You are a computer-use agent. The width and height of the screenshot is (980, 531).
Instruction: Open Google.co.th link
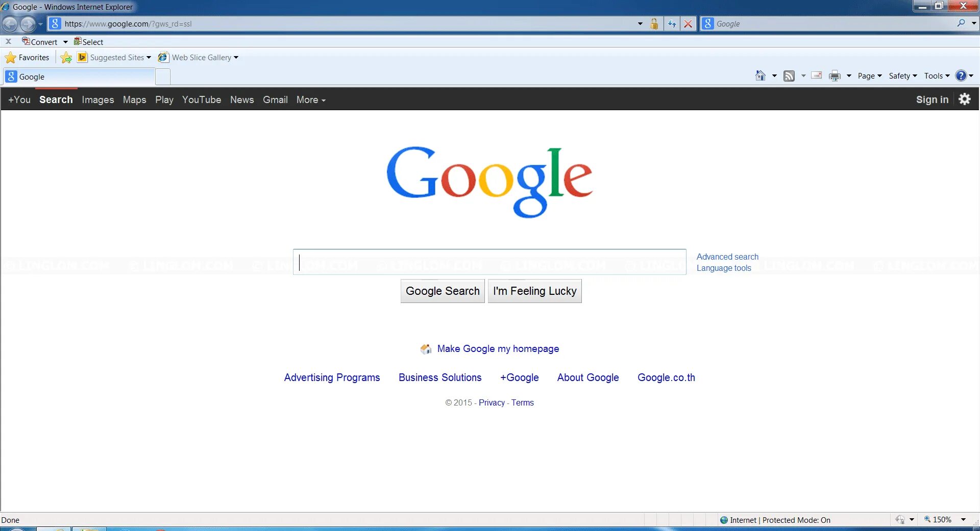pos(666,377)
